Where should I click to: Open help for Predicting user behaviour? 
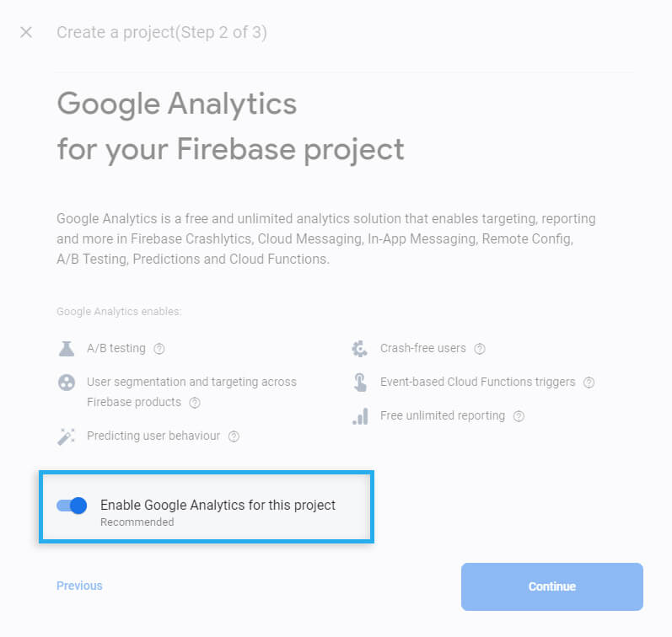234,436
